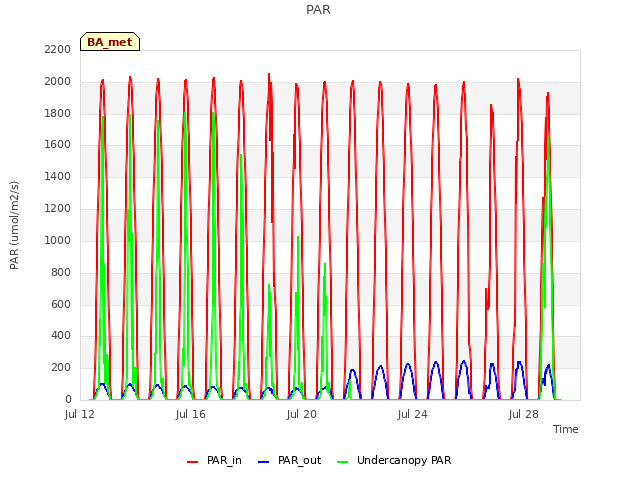640x480 pixels.
Task: Click the 400 y-axis tick label
Action: tap(61, 336)
